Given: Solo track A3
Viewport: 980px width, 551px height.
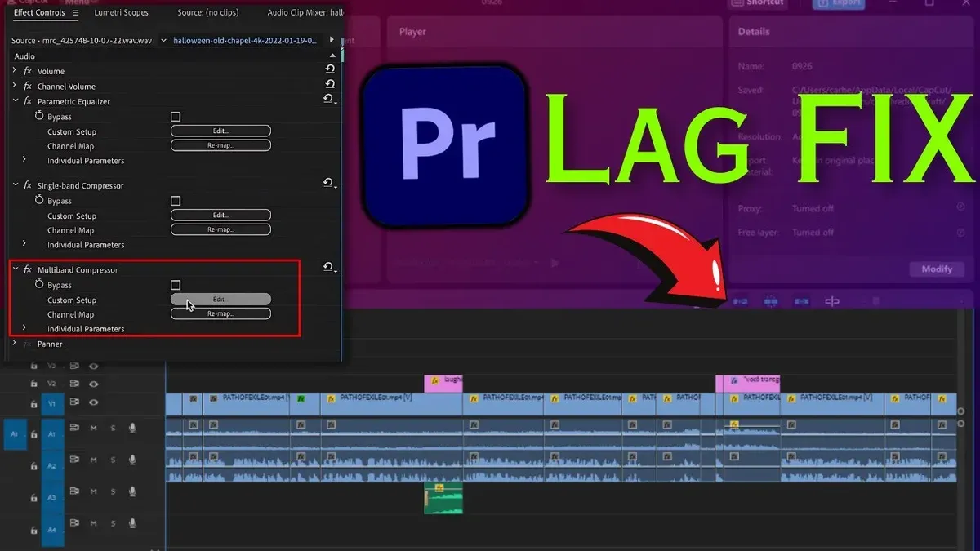Looking at the screenshot, I should coord(113,491).
